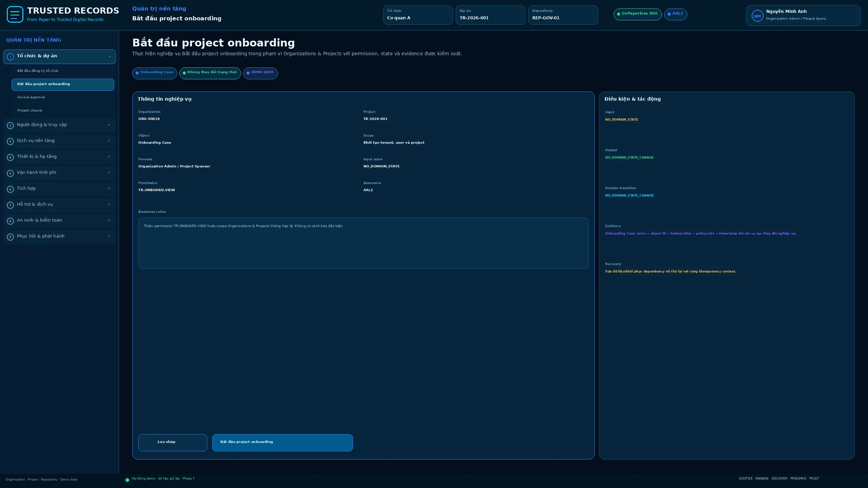Image resolution: width=868 pixels, height=488 pixels.
Task: Collapse the Tổ chức & dự án chevron
Action: click(x=110, y=57)
